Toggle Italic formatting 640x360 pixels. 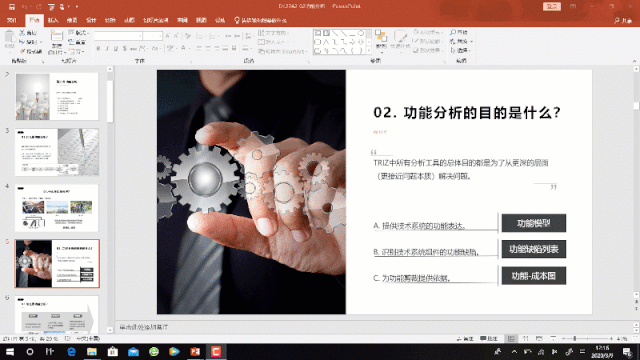pos(107,49)
